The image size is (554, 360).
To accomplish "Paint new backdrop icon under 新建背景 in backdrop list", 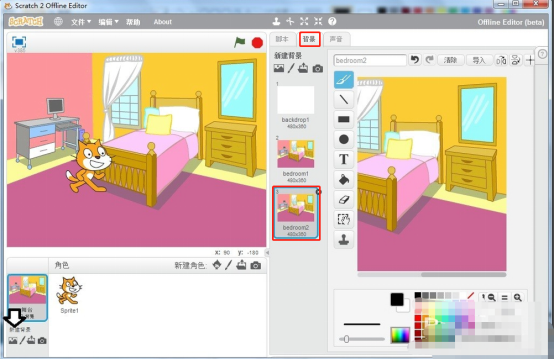I will [x=291, y=68].
